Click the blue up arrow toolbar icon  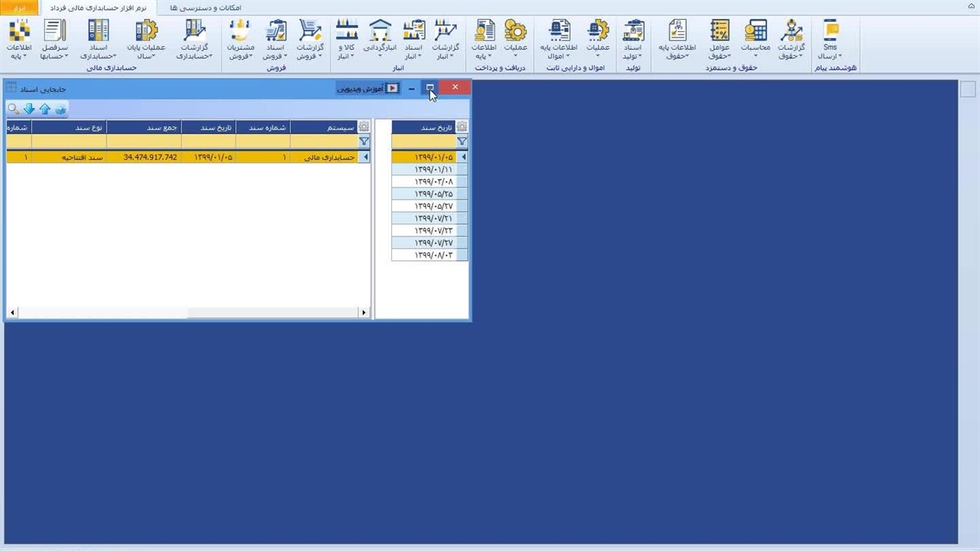[44, 109]
